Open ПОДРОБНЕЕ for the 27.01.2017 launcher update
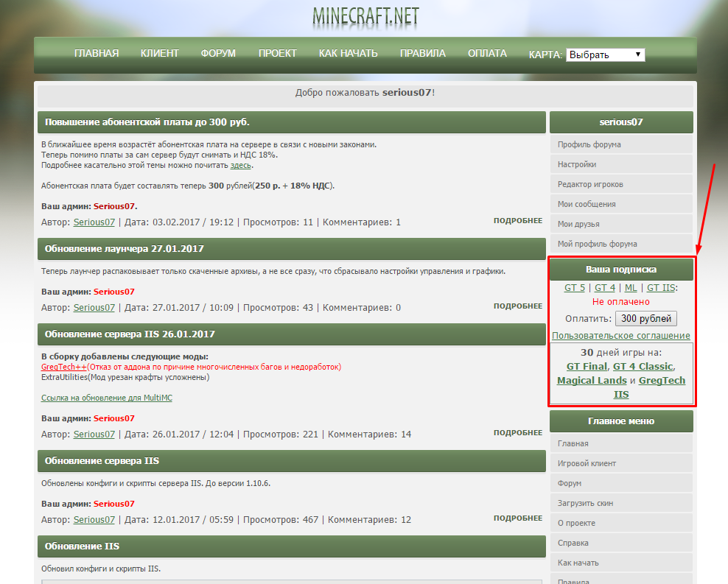728x584 pixels. click(518, 306)
